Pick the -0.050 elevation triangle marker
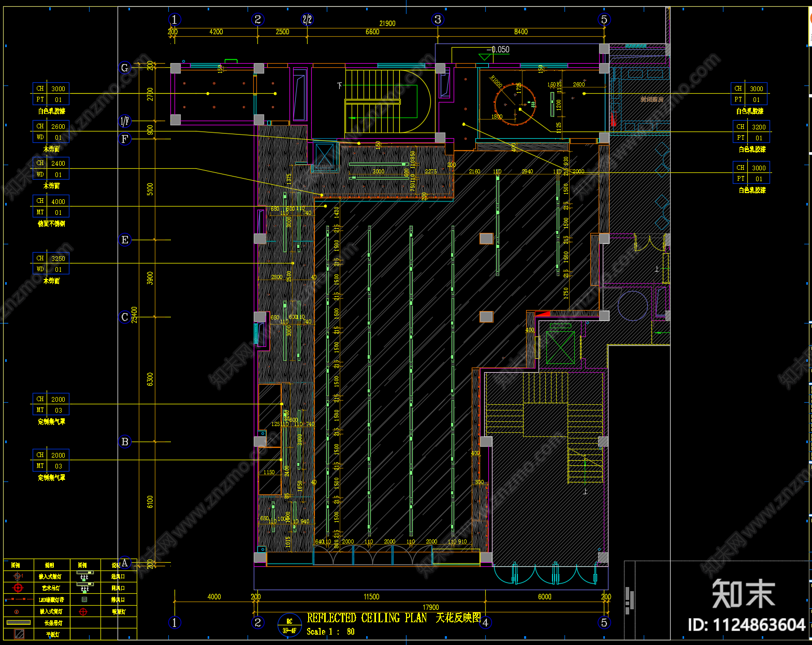 (484, 57)
